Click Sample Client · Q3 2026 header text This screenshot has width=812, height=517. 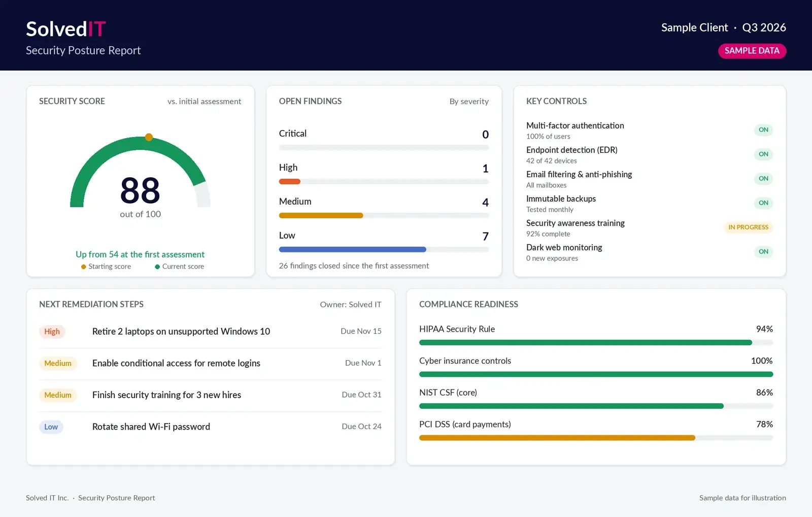point(723,27)
